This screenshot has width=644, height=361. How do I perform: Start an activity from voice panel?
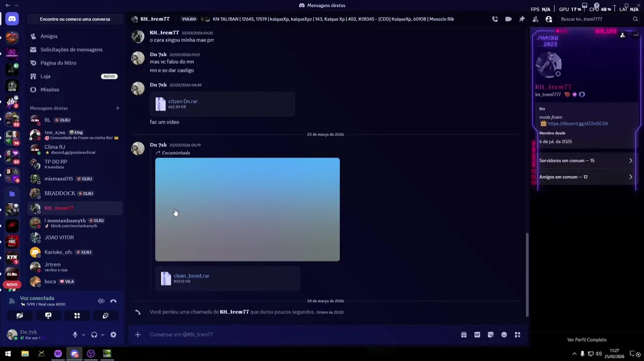[77, 315]
